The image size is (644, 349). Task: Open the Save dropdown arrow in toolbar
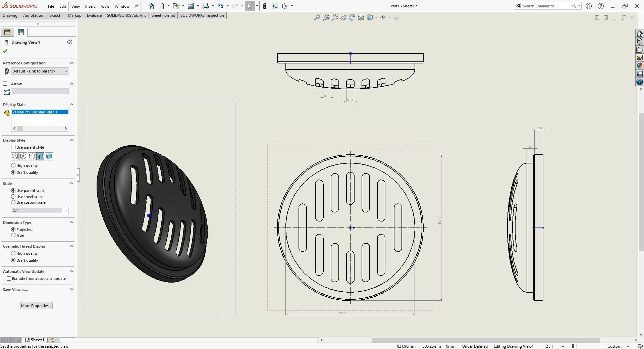tap(198, 6)
